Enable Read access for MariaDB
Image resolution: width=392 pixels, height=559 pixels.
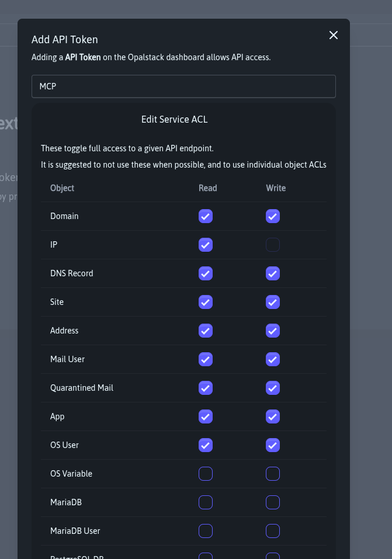click(206, 502)
